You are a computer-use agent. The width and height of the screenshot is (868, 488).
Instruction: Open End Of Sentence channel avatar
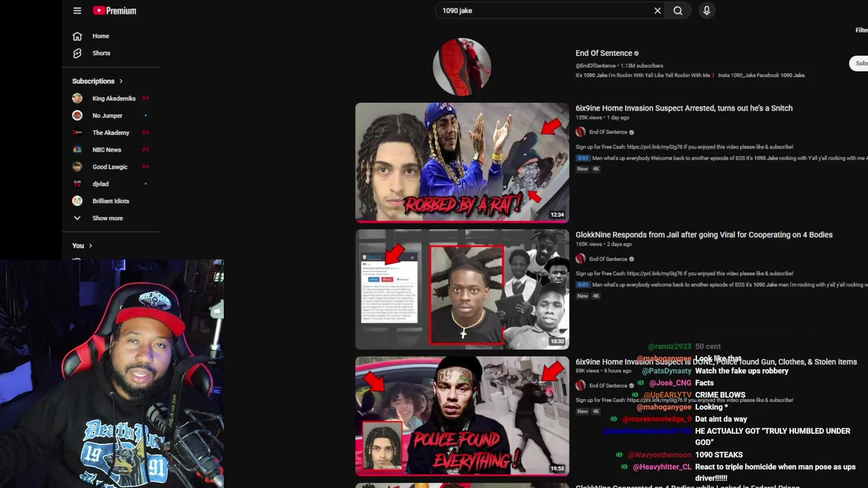tap(462, 67)
